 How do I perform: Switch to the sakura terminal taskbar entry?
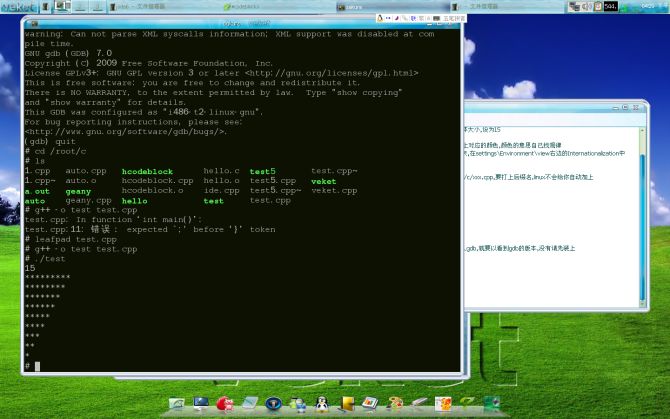393,7
